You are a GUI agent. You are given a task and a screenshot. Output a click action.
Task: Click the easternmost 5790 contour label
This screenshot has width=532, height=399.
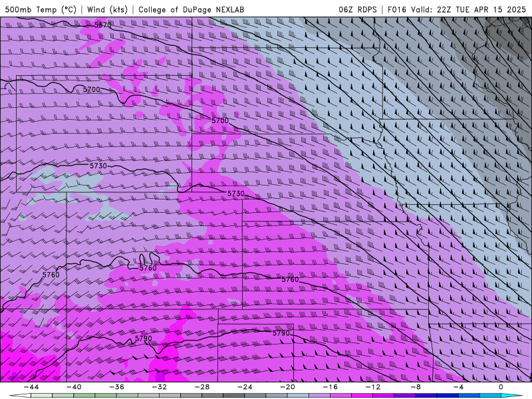coord(281,333)
